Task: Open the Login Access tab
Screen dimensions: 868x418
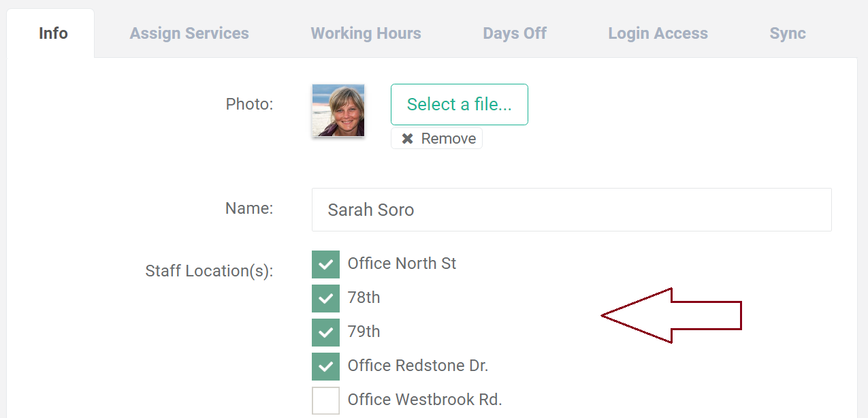Action: [x=658, y=33]
